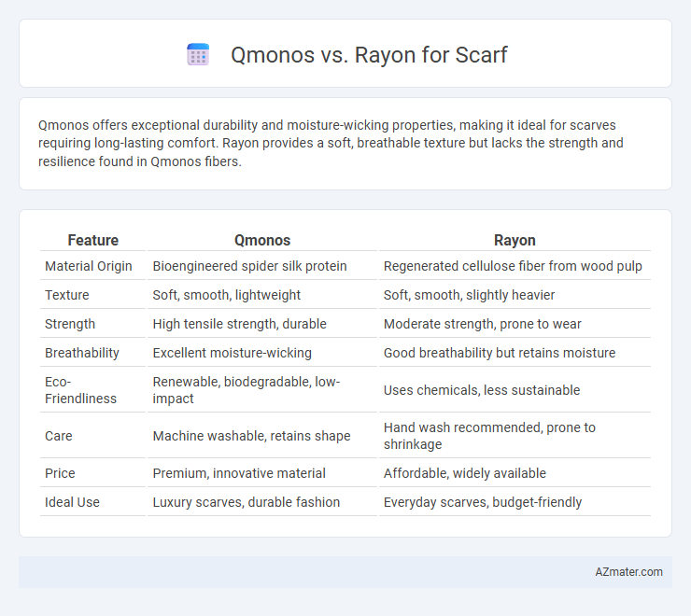Select the 'Price' row label
Image resolution: width=691 pixels, height=616 pixels.
tap(60, 473)
